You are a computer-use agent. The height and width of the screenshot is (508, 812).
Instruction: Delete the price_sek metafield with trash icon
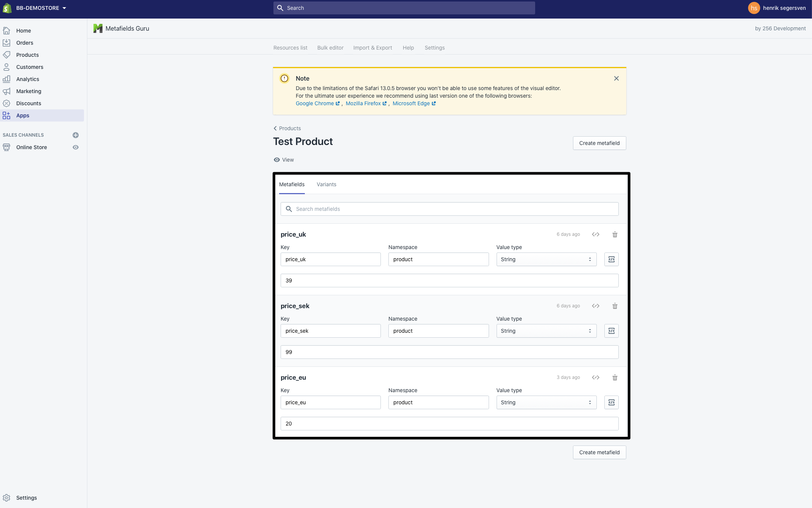pos(615,306)
